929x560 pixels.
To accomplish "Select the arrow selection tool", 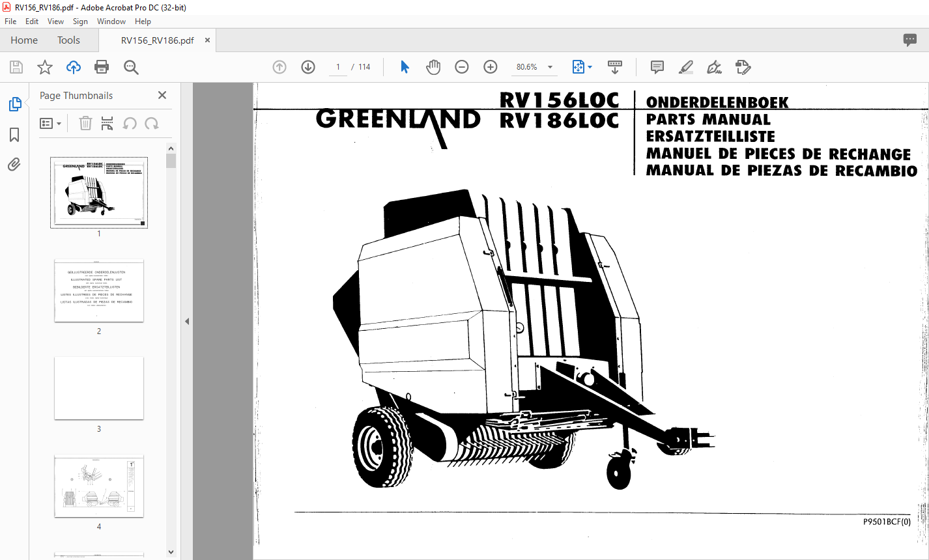I will pyautogui.click(x=405, y=67).
